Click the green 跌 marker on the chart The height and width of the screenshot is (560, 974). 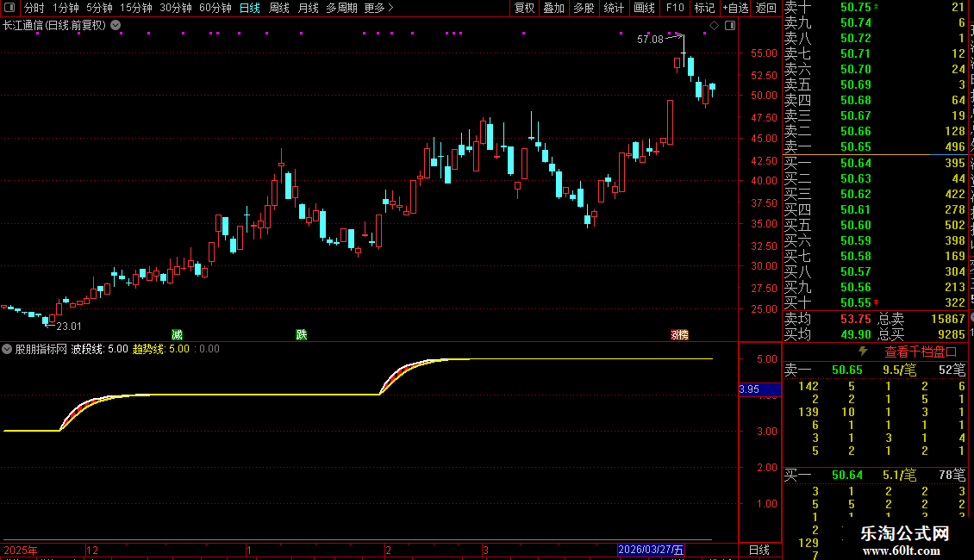[x=302, y=334]
